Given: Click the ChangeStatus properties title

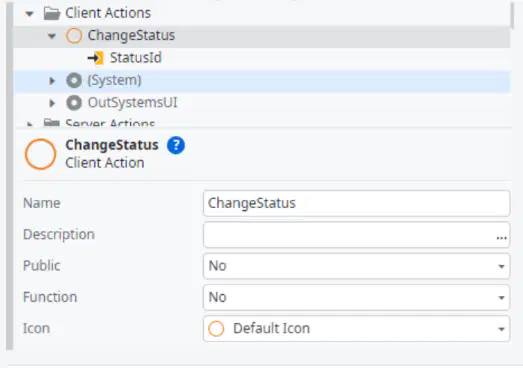Looking at the screenshot, I should tap(112, 145).
